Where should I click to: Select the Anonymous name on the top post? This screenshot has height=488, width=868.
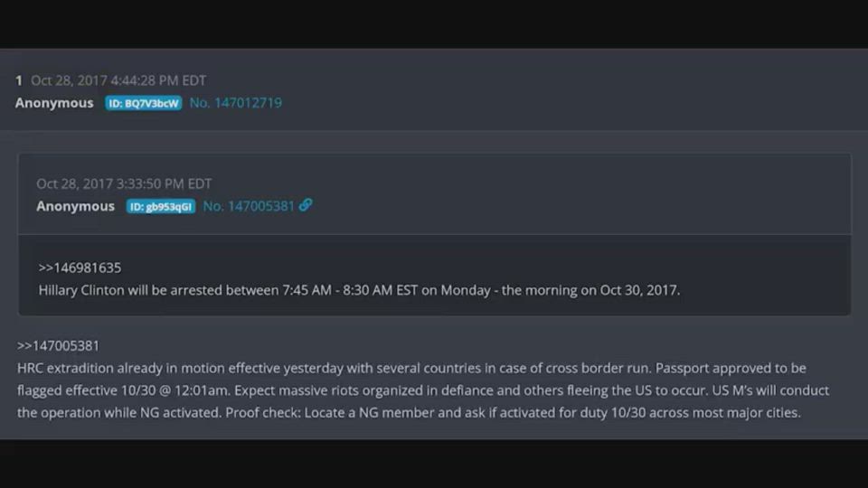pyautogui.click(x=54, y=103)
